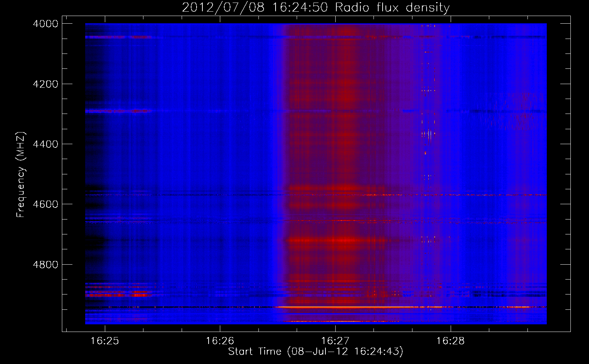
Task: Click the 'Start Time (08-Jul-12 16:24:43)' axis label
Action: [316, 352]
